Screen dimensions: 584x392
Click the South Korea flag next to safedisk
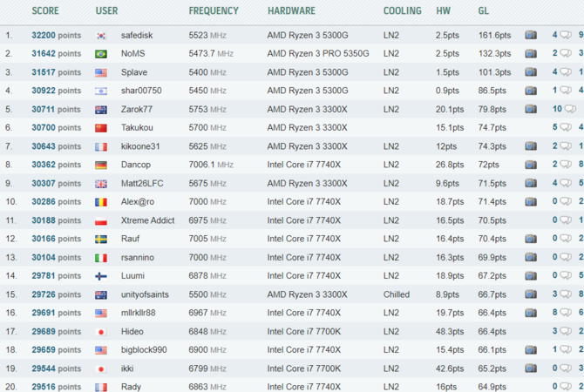[101, 36]
